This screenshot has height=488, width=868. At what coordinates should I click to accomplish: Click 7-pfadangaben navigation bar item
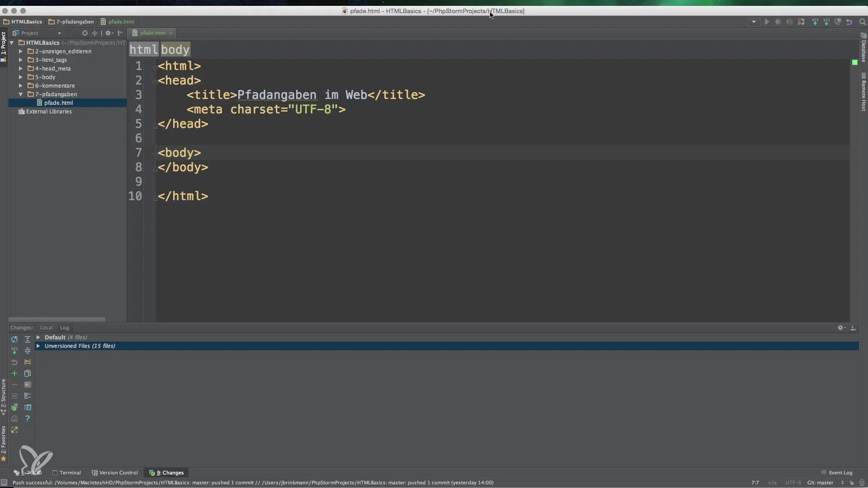71,22
